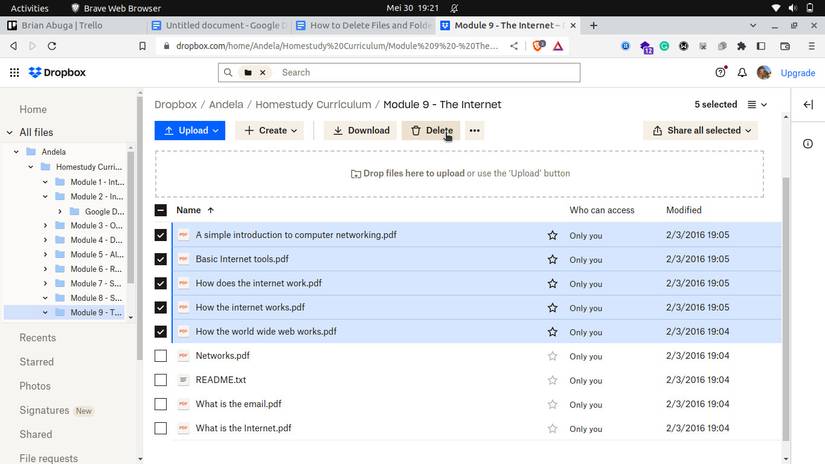Star What is the email.pdf
Image resolution: width=825 pixels, height=464 pixels.
[x=552, y=405]
